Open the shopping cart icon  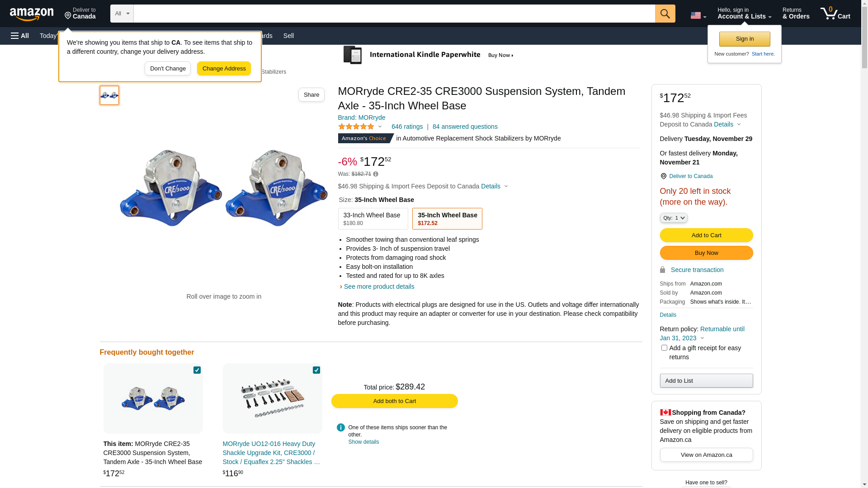[x=835, y=14]
